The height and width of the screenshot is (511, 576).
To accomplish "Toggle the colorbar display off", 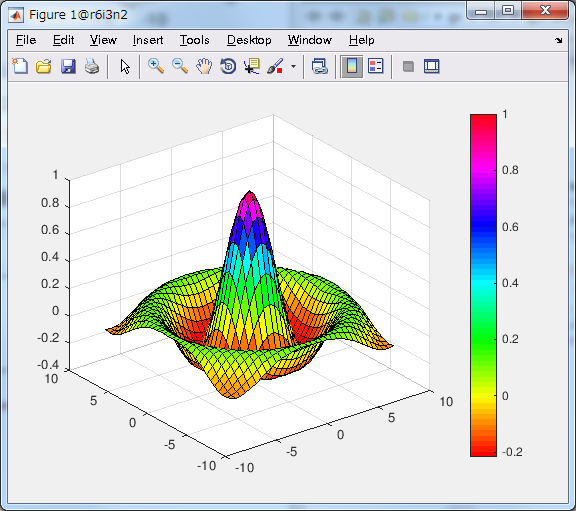I will 352,67.
